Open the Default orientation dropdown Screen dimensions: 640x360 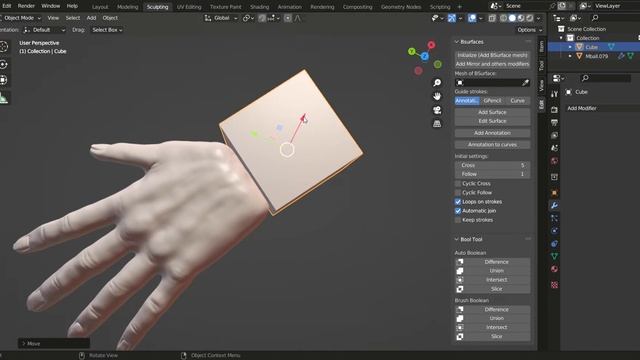click(44, 30)
